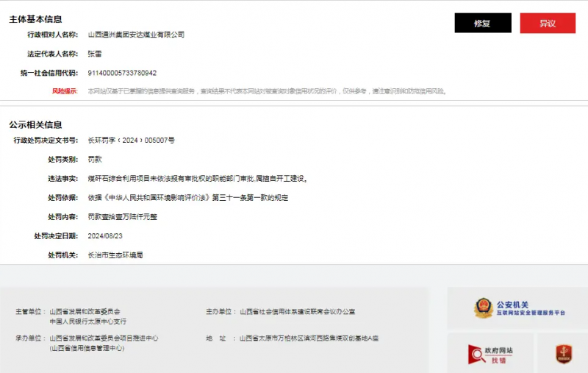This screenshot has height=373, width=588.
Task: Click footer text (山西省信用信息管理中心)
Action: click(x=87, y=348)
